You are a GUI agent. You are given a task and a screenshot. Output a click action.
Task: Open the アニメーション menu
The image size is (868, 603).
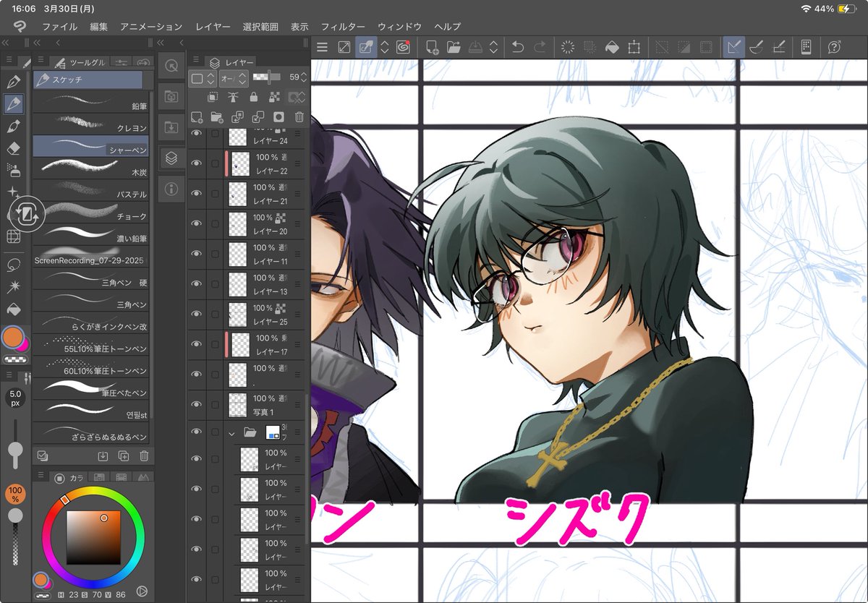[x=151, y=27]
